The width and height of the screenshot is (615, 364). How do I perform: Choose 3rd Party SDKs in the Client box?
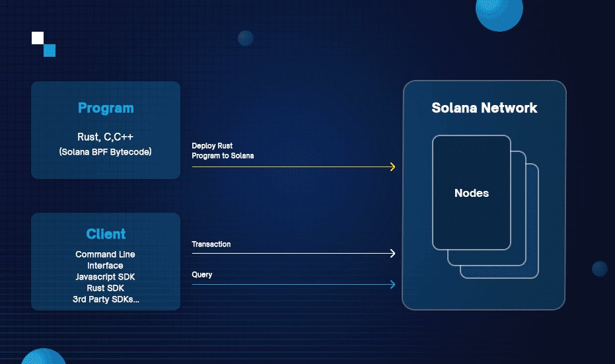(x=106, y=299)
